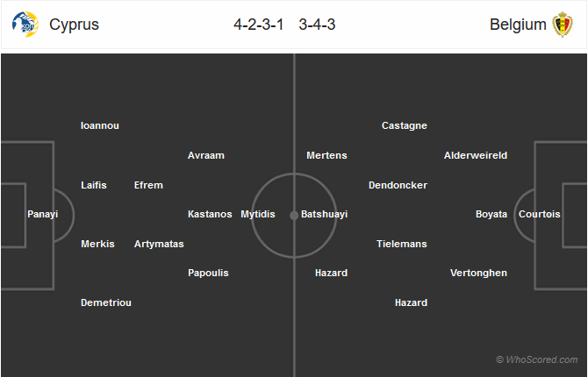588x377 pixels.
Task: Click the WhoScored.com watermark
Action: tap(536, 359)
